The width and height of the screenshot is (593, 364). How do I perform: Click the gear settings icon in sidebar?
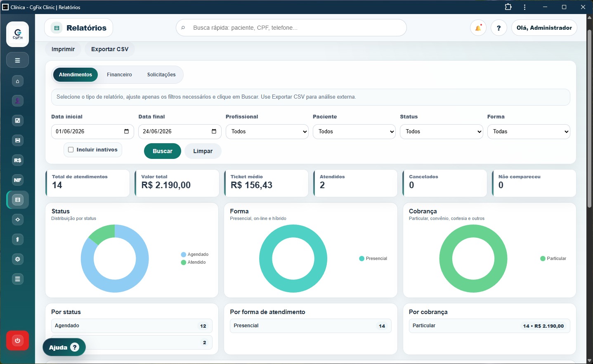17,260
